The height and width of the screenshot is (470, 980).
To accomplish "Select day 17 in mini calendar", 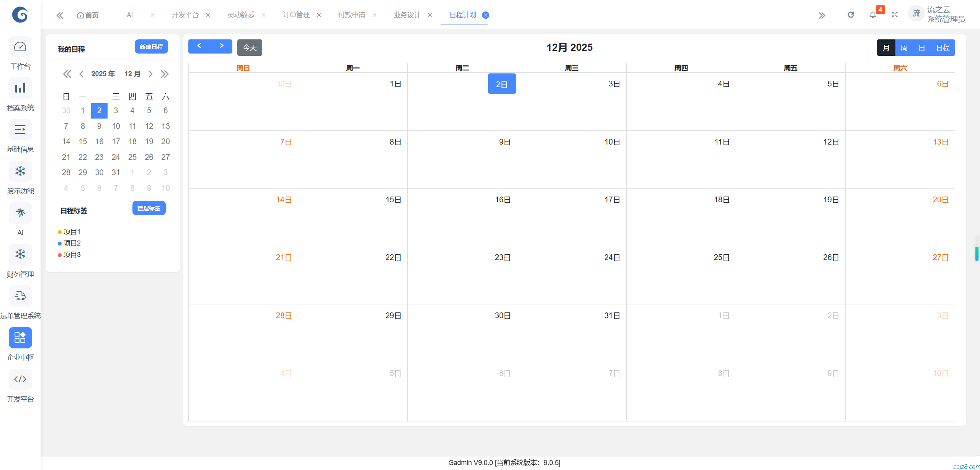I will [116, 141].
